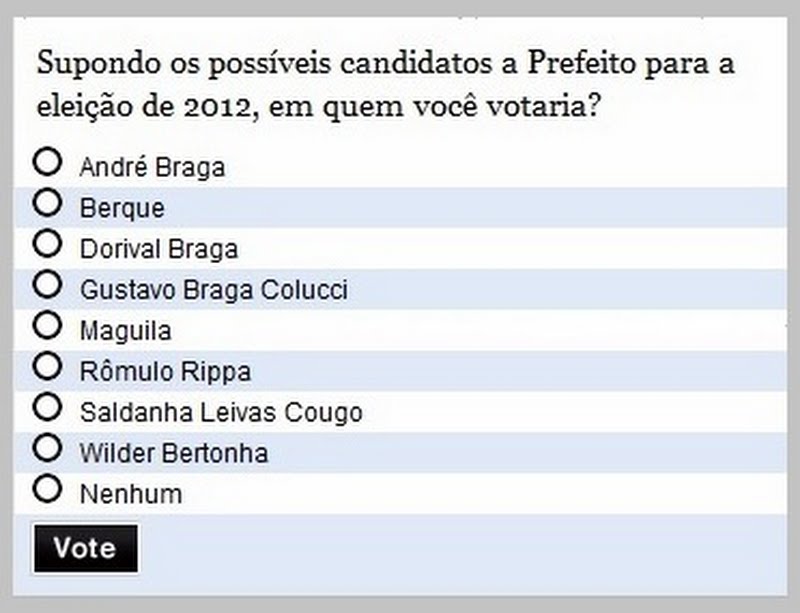Choose the Nenhum radio button

tap(47, 489)
